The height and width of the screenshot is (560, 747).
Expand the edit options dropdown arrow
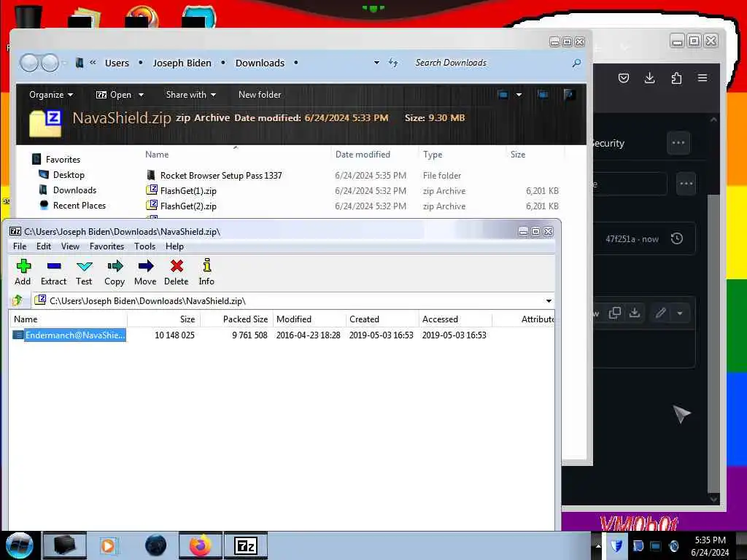tap(680, 313)
